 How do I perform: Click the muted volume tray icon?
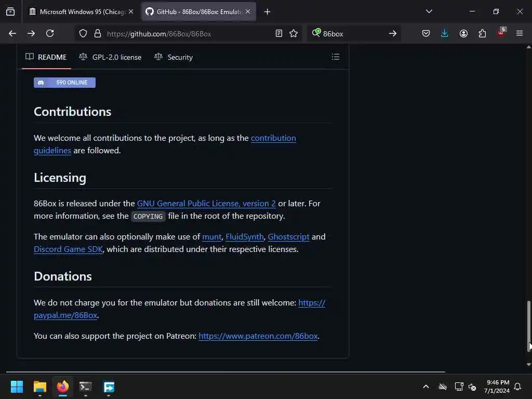point(472,387)
